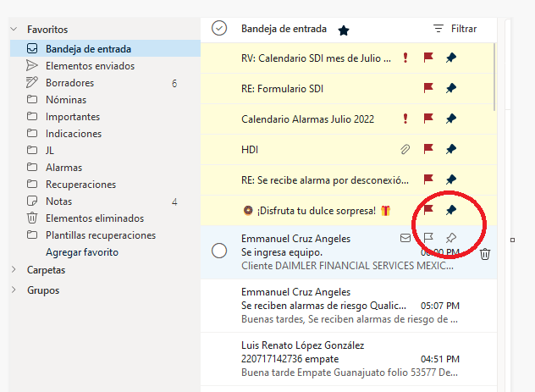Click the message list scrollbar thumb
The image size is (535, 392).
(494, 77)
